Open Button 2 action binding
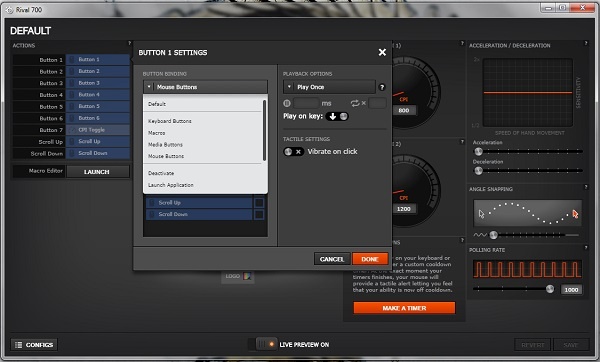This screenshot has height=362, width=600. [98, 71]
